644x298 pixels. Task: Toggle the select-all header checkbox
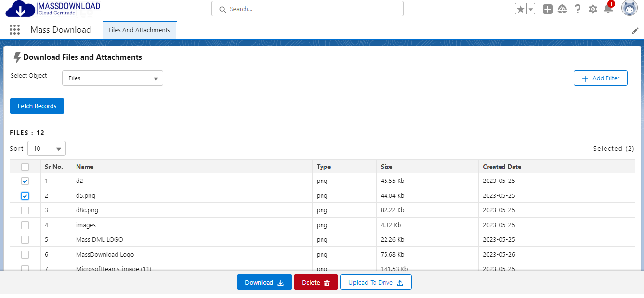coord(25,167)
